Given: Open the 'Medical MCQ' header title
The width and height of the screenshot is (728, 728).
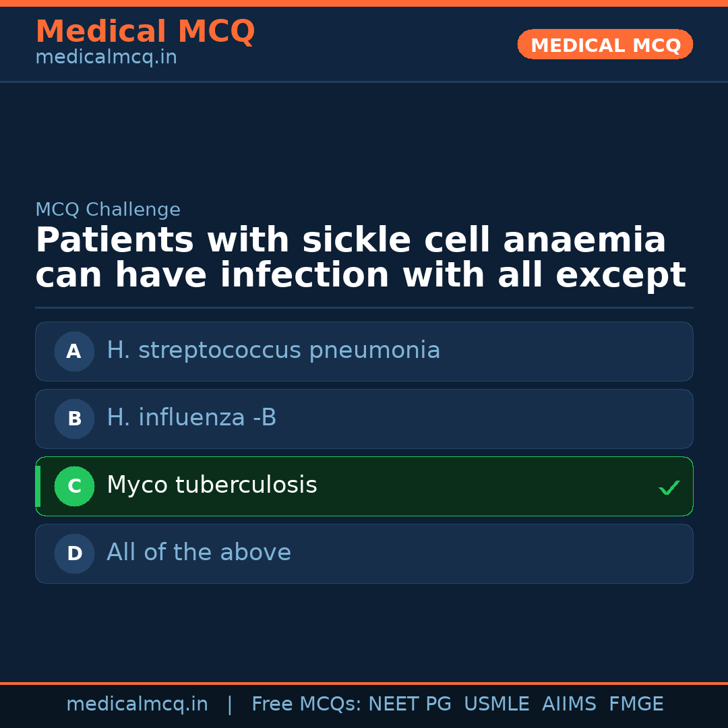Looking at the screenshot, I should tap(145, 32).
